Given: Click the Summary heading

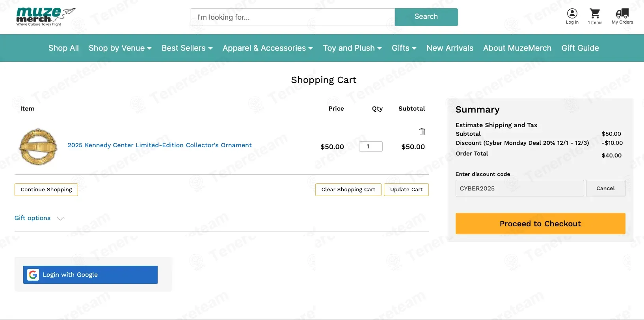Looking at the screenshot, I should tap(478, 109).
